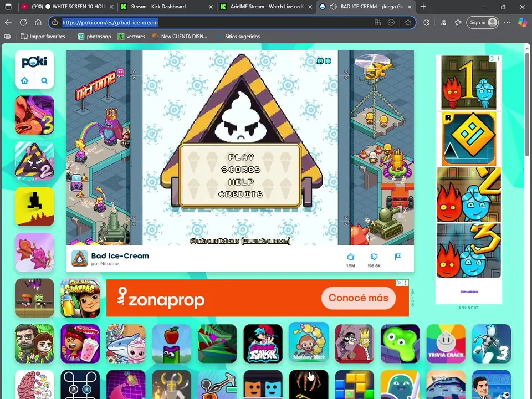Open Friday Night Funkin game thumbnail

pos(263,344)
